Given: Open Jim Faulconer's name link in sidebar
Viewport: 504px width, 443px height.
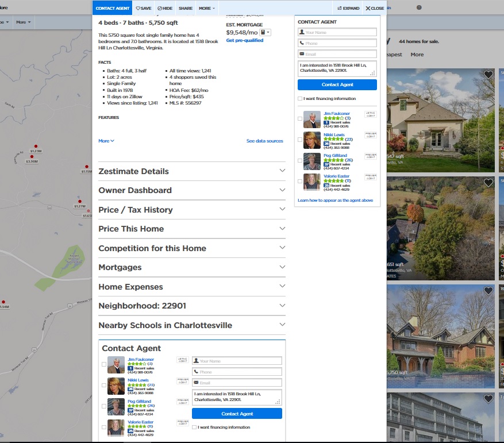Looking at the screenshot, I should pyautogui.click(x=337, y=114).
